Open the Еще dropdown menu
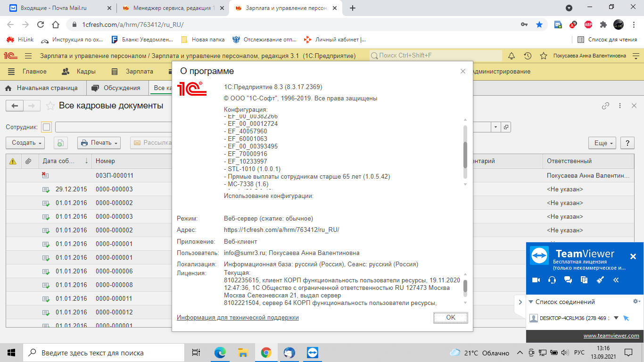This screenshot has width=644, height=362. point(603,143)
